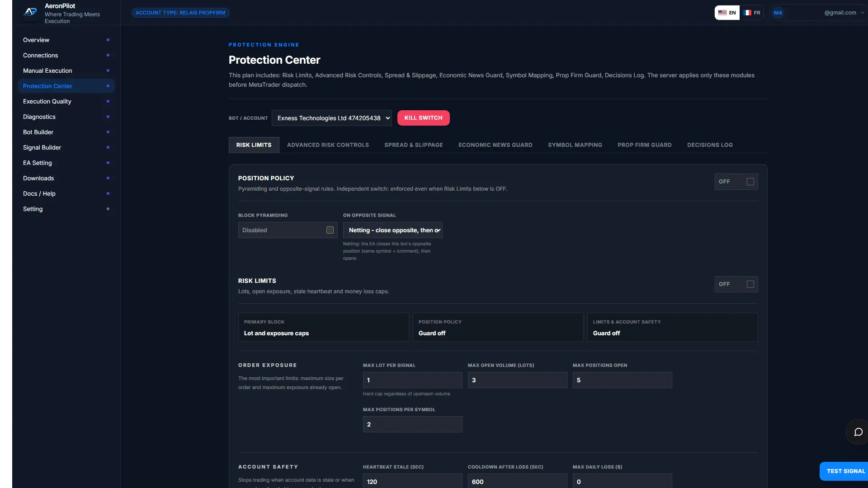868x488 pixels.
Task: Click the 'Protection Center' page heading
Action: click(x=274, y=60)
